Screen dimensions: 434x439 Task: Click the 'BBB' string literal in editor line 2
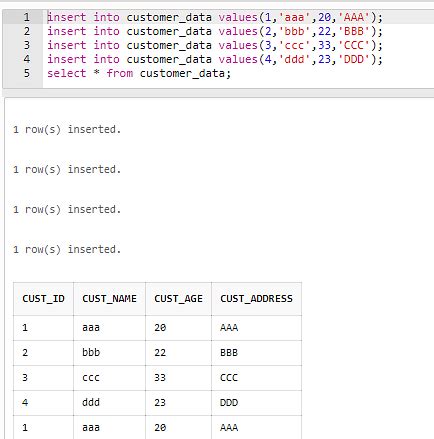coord(354,31)
